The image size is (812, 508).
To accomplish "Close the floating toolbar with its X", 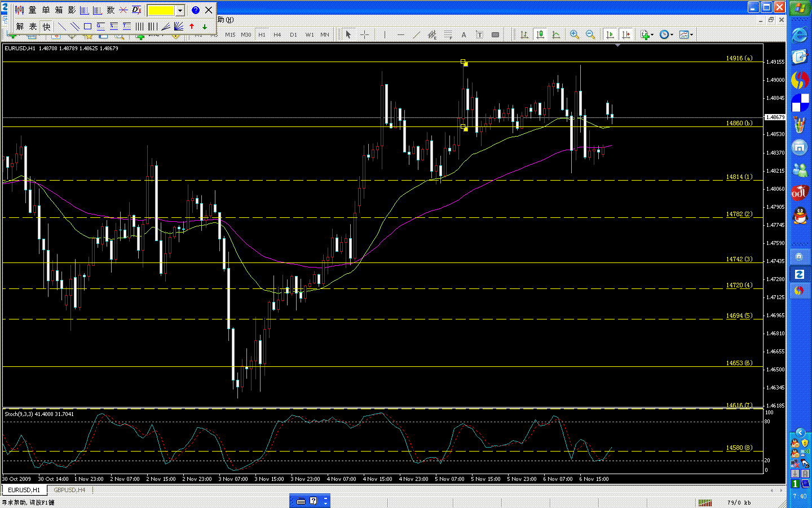I will click(209, 10).
